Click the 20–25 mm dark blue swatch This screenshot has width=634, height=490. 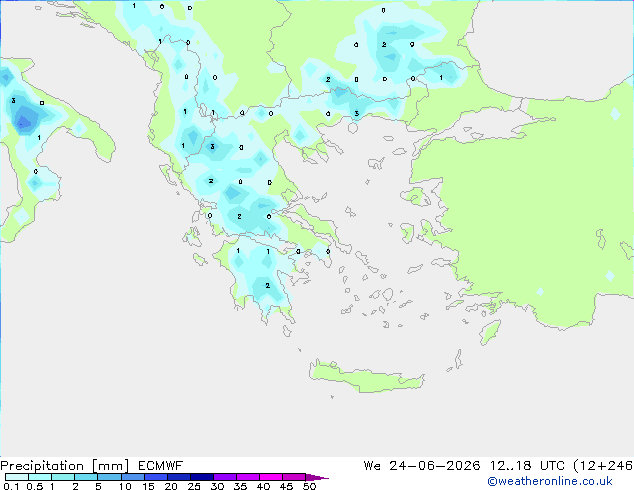point(178,477)
